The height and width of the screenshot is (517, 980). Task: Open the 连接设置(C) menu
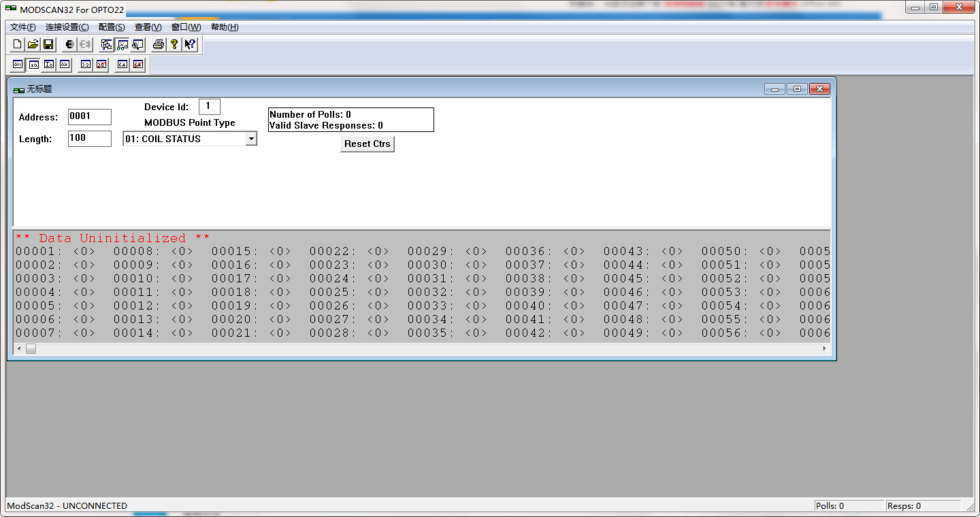(x=65, y=27)
